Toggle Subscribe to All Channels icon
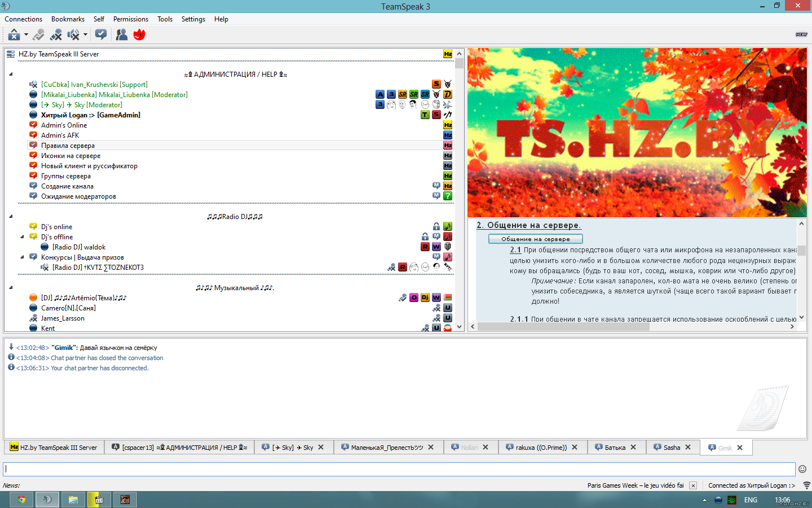This screenshot has width=812, height=508. (101, 35)
